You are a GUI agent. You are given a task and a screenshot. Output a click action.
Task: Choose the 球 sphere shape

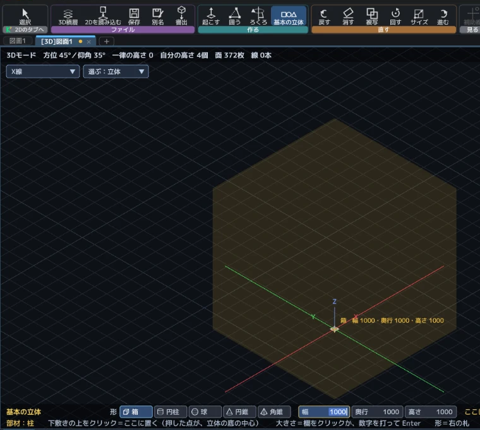[x=205, y=412]
